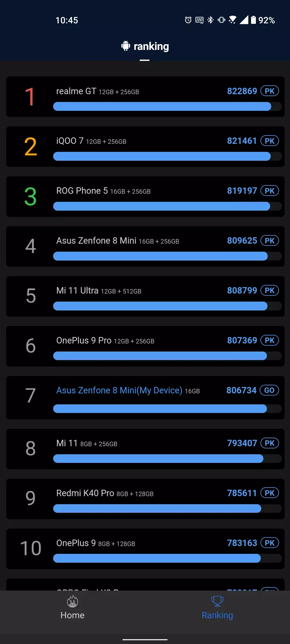The width and height of the screenshot is (290, 644).
Task: Tap the alarm clock status icon
Action: [188, 20]
